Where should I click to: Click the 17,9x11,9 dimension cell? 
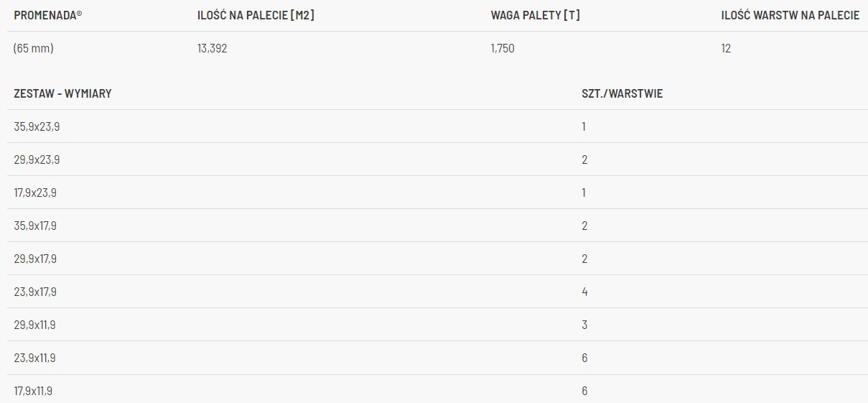(x=33, y=391)
